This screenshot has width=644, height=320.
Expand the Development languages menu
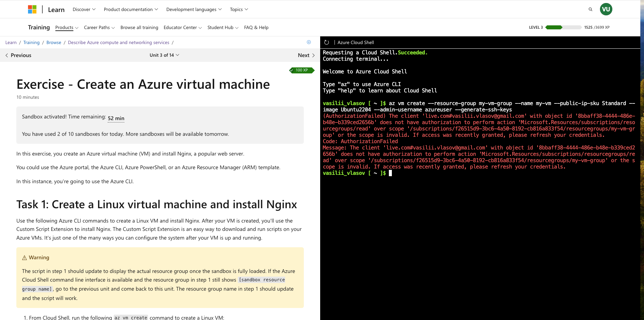pyautogui.click(x=194, y=9)
